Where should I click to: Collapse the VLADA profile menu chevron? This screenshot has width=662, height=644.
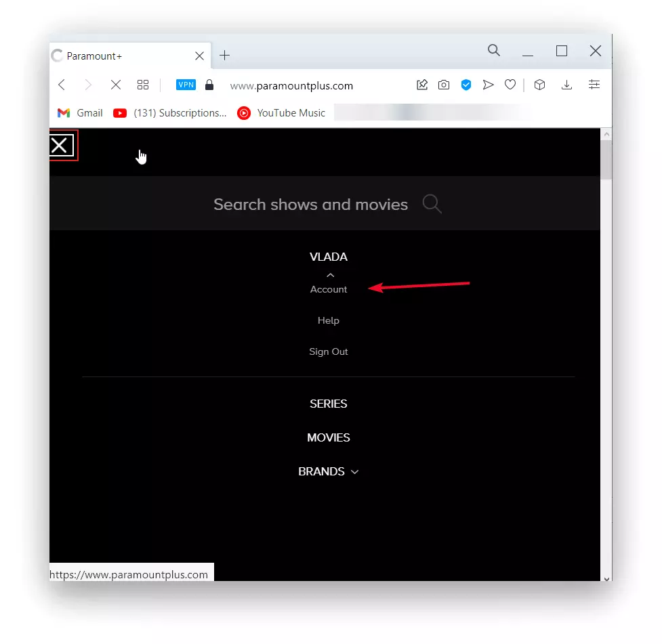331,275
